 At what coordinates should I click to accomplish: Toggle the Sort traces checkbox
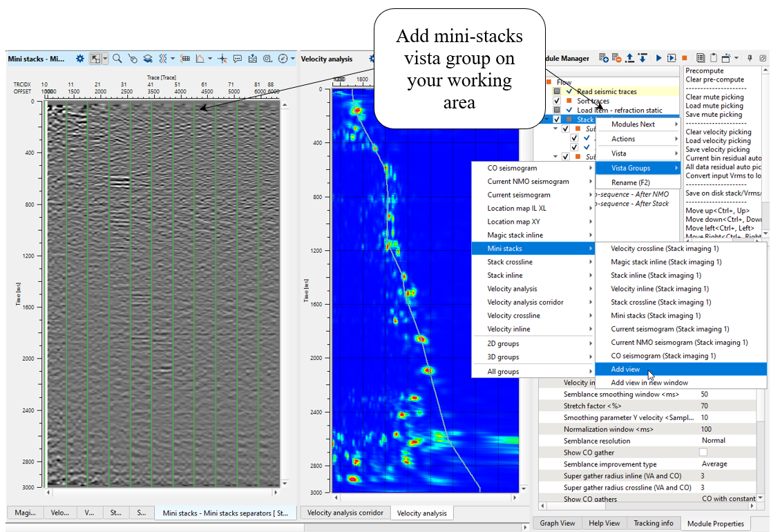coord(557,101)
